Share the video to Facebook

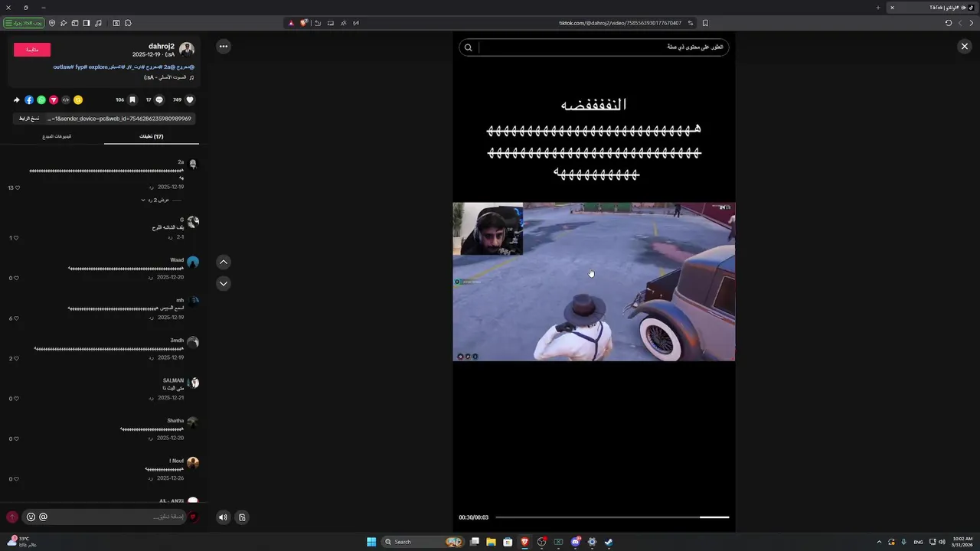[29, 99]
